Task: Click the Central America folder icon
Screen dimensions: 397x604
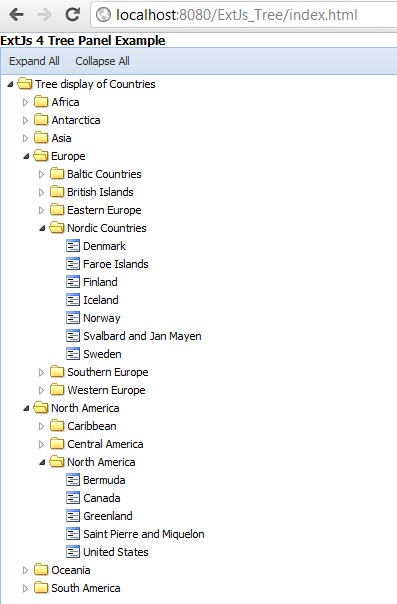Action: click(x=57, y=444)
